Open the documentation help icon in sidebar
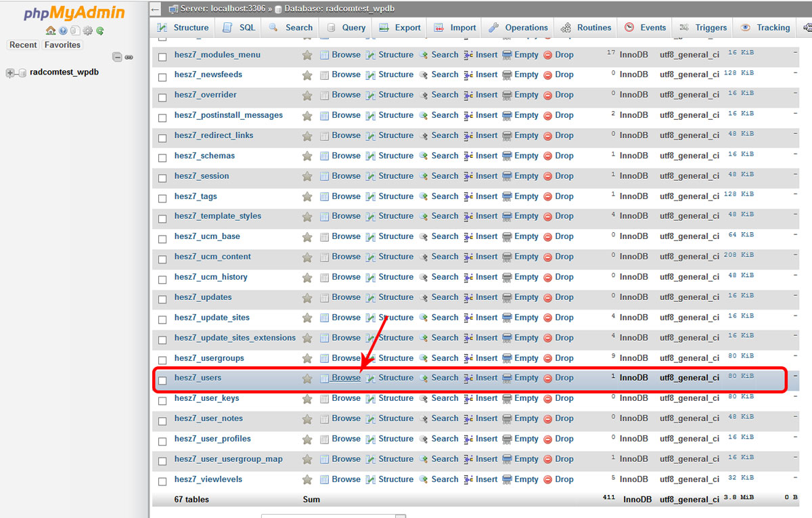This screenshot has height=518, width=812. (63, 30)
